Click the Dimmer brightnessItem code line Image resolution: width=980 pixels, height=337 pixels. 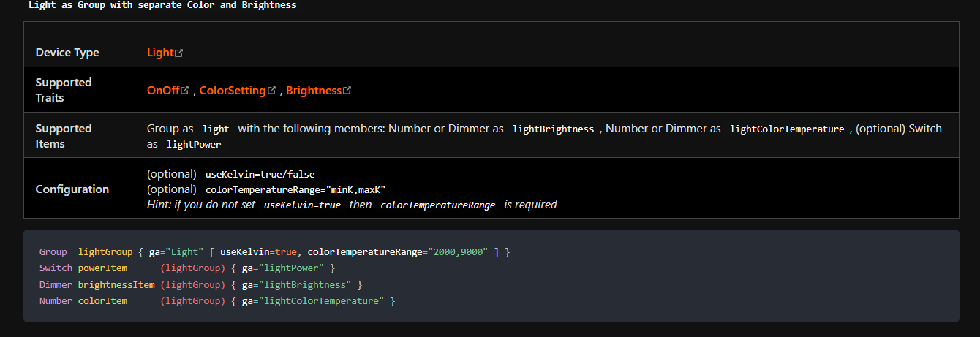tap(200, 284)
